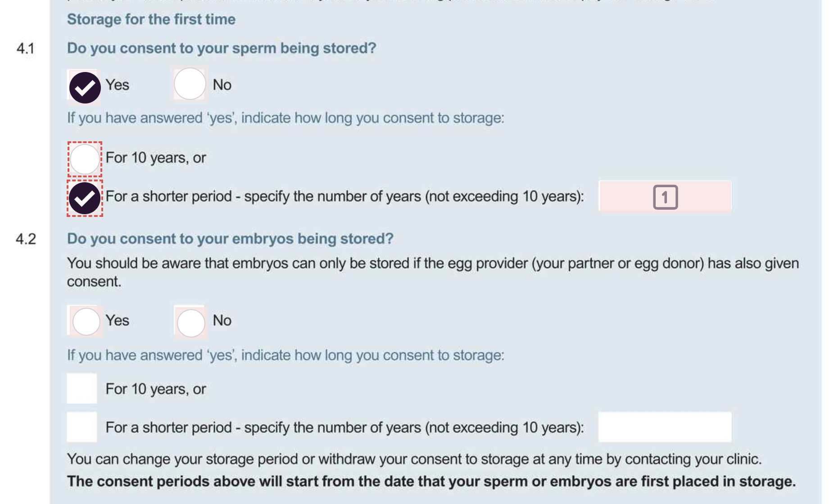Select Yes for embryo storage consent
Screen dimensions: 834x504
pyautogui.click(x=86, y=321)
